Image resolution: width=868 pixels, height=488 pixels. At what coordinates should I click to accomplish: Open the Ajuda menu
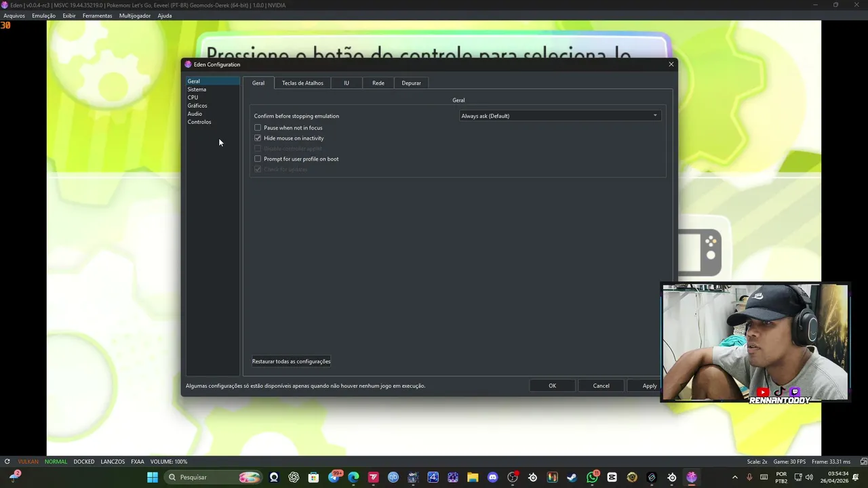[165, 16]
